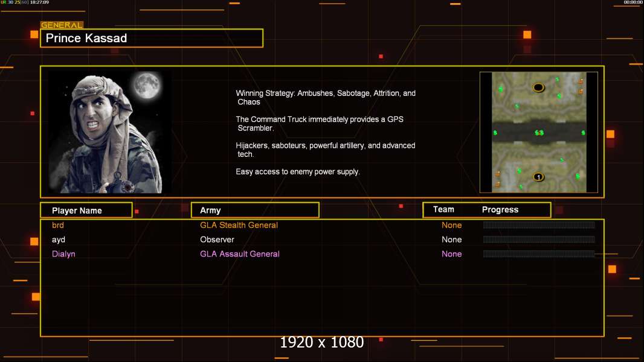
Task: Click the Command Truck GPS Scrambler text
Action: click(x=320, y=124)
